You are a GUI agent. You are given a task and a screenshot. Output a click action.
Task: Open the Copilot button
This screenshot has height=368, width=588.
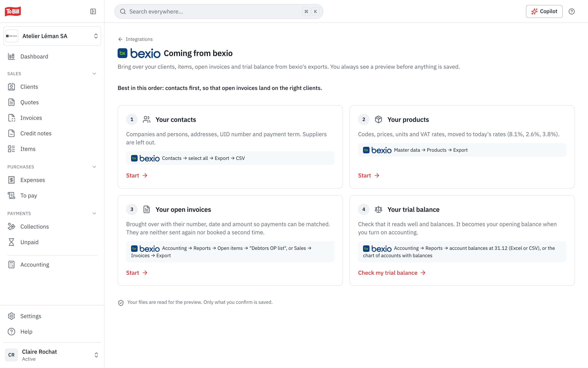tap(544, 11)
